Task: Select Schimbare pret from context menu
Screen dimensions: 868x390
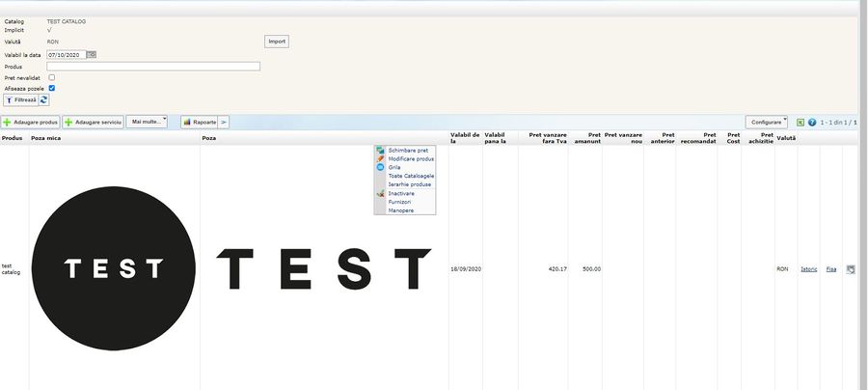Action: [x=408, y=151]
